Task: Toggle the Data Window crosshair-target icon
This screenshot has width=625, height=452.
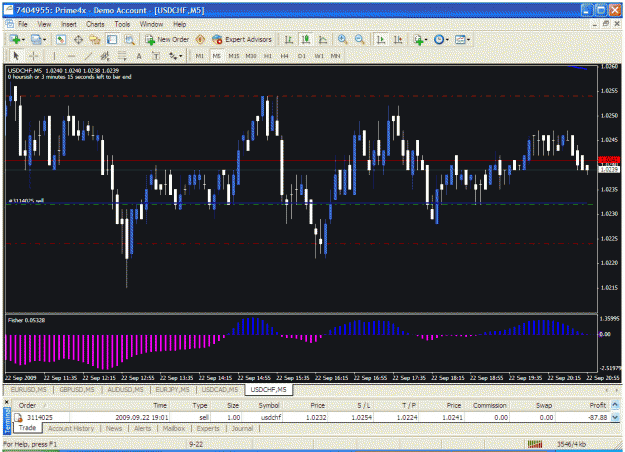Action: [78, 39]
